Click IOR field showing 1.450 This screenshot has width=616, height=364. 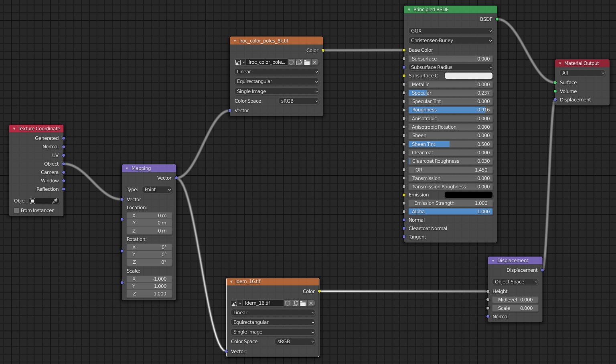pos(450,170)
